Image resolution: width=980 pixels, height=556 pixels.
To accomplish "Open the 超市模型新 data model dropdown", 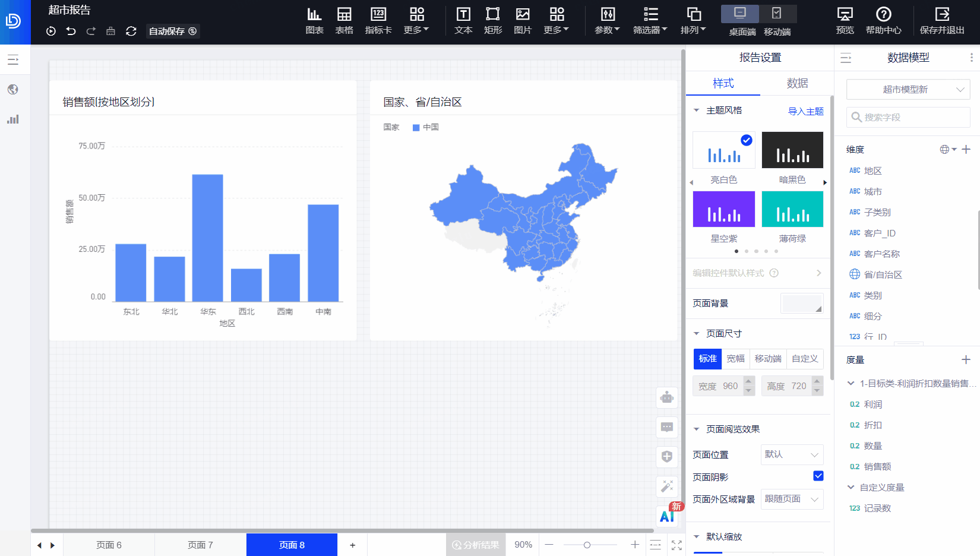I will click(908, 90).
